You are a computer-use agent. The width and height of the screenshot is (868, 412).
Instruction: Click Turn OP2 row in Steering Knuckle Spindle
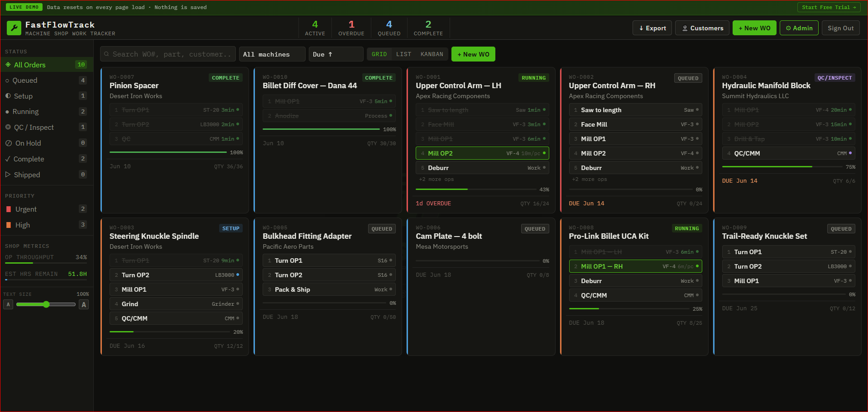[176, 275]
